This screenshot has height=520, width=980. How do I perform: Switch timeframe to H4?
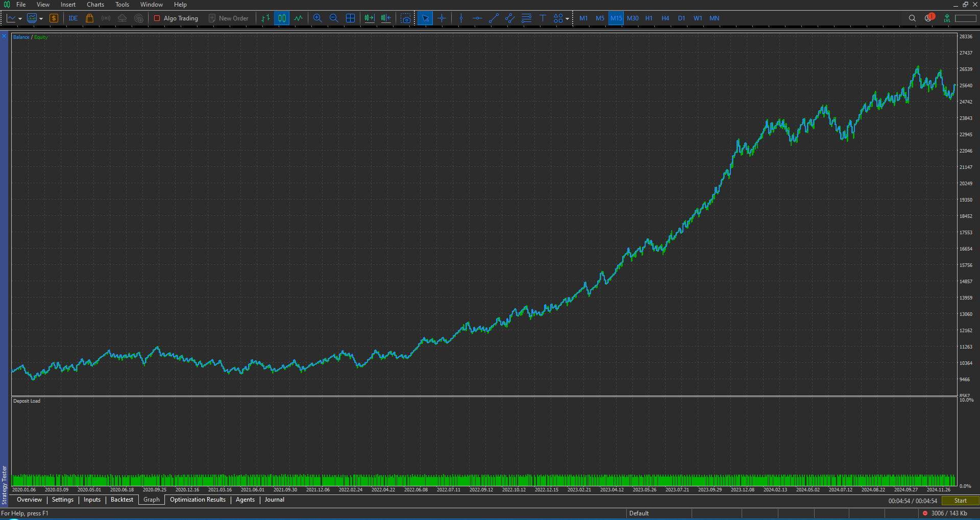665,18
